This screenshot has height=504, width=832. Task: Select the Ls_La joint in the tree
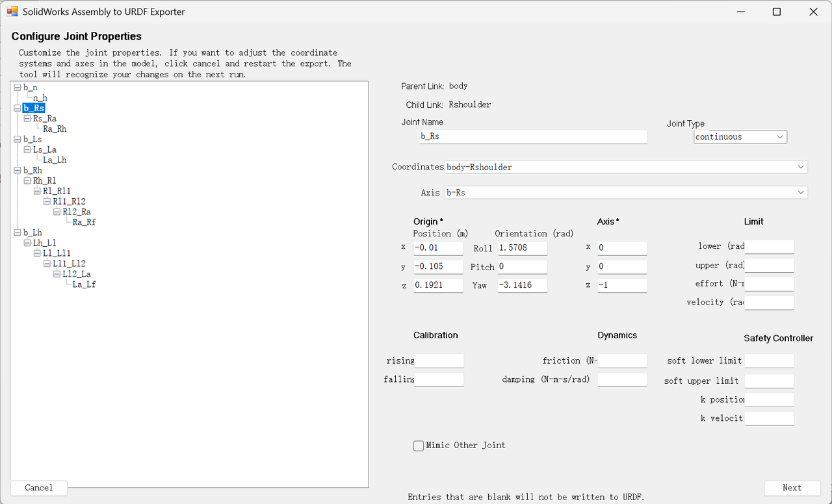(45, 150)
